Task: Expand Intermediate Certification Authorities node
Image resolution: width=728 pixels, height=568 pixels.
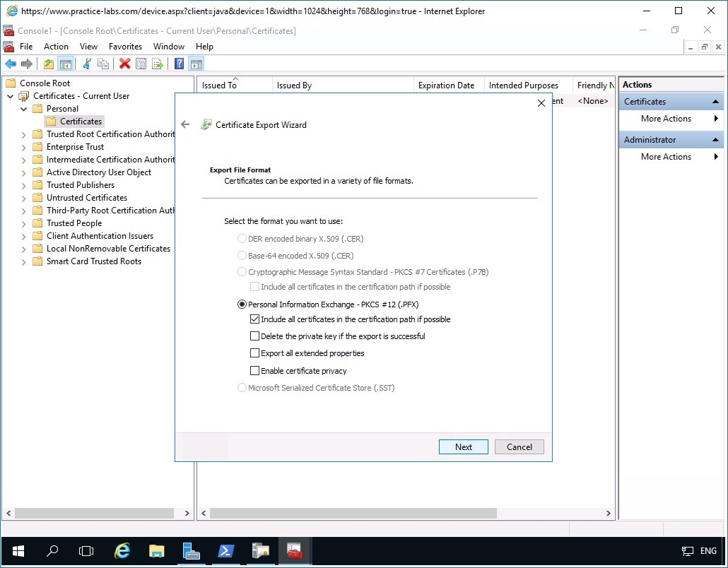Action: pyautogui.click(x=24, y=160)
